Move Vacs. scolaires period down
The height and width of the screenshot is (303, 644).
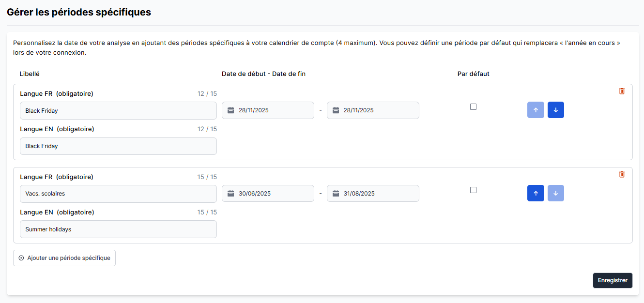click(x=555, y=194)
